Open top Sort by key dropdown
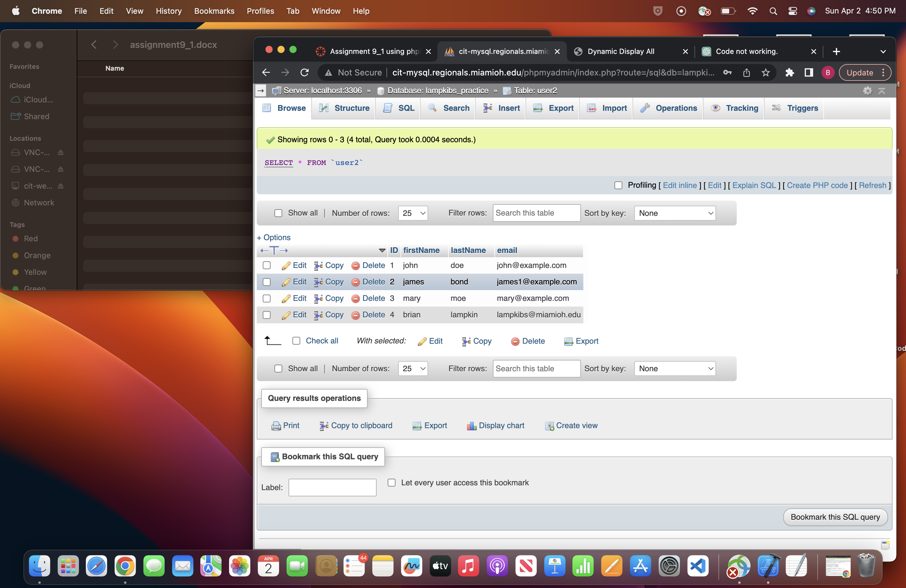 (674, 213)
